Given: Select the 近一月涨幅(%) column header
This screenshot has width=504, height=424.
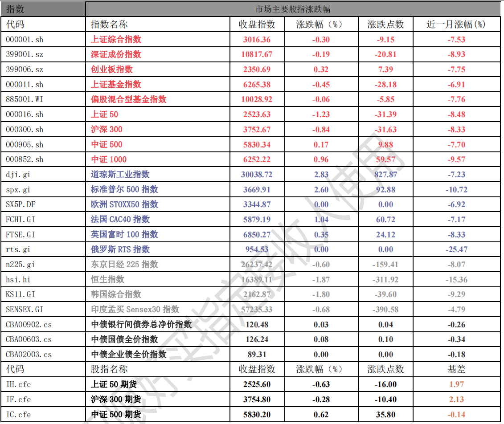Looking at the screenshot, I should tap(456, 24).
